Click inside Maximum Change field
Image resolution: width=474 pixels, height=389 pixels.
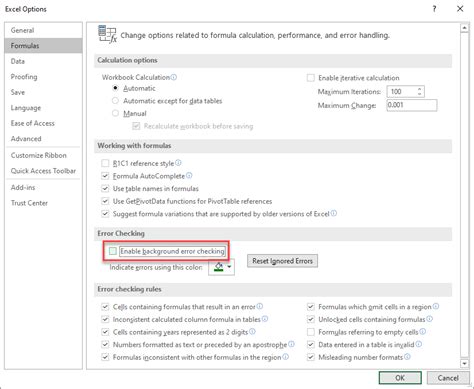[x=412, y=105]
